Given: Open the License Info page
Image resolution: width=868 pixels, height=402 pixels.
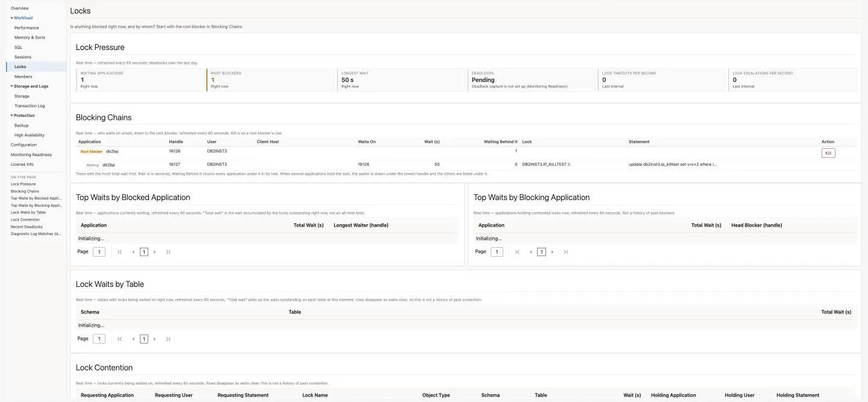Looking at the screenshot, I should click(x=22, y=164).
